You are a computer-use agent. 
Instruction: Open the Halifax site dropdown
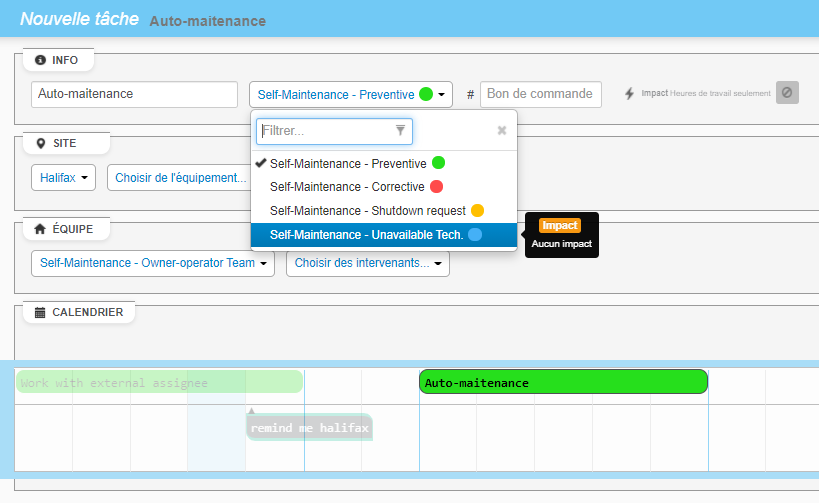65,178
